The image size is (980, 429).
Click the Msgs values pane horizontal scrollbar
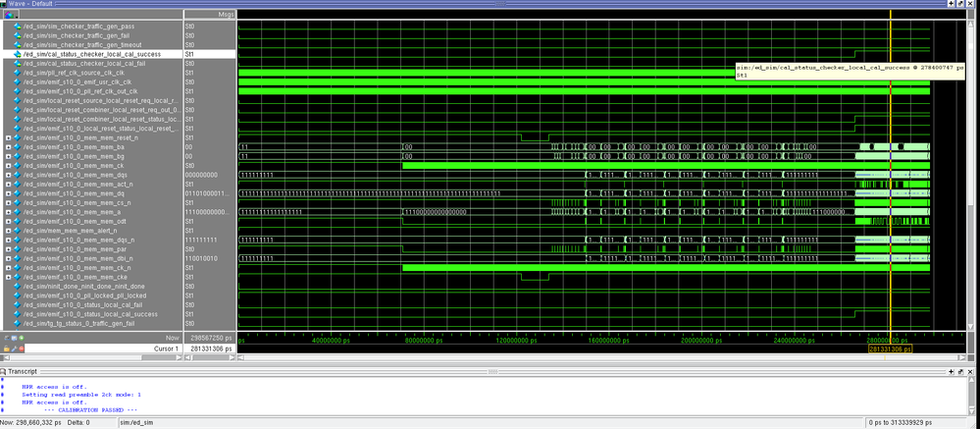pos(210,357)
